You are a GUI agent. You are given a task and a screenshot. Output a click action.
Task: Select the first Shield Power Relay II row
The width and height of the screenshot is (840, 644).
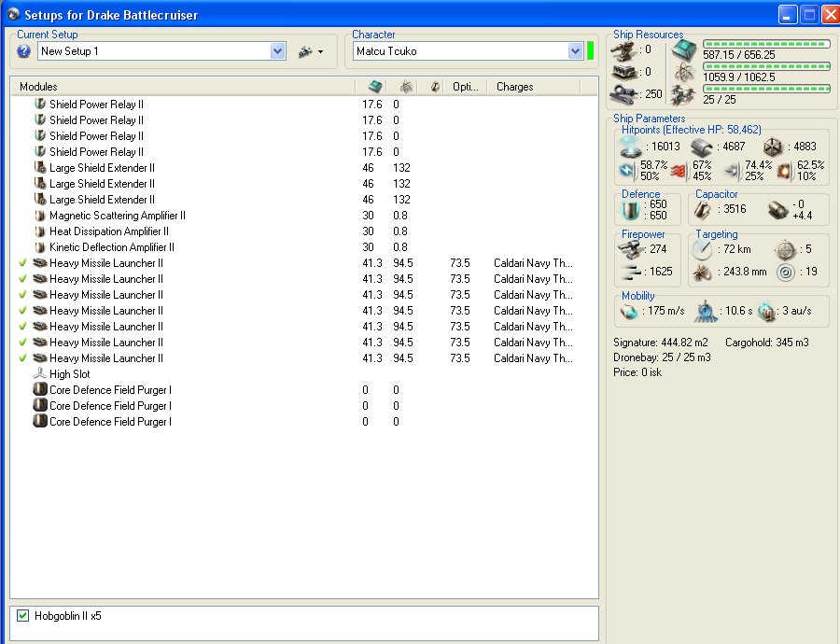click(x=303, y=104)
